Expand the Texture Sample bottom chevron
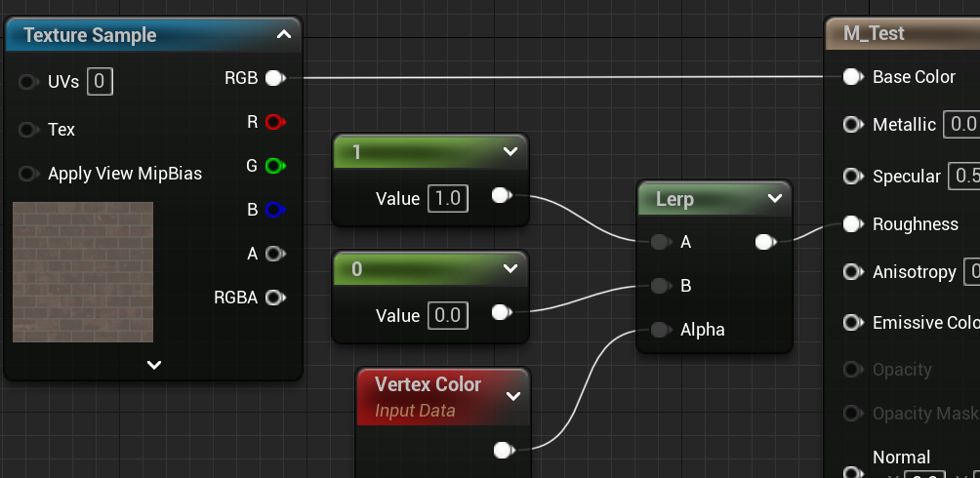The height and width of the screenshot is (478, 980). (x=154, y=365)
